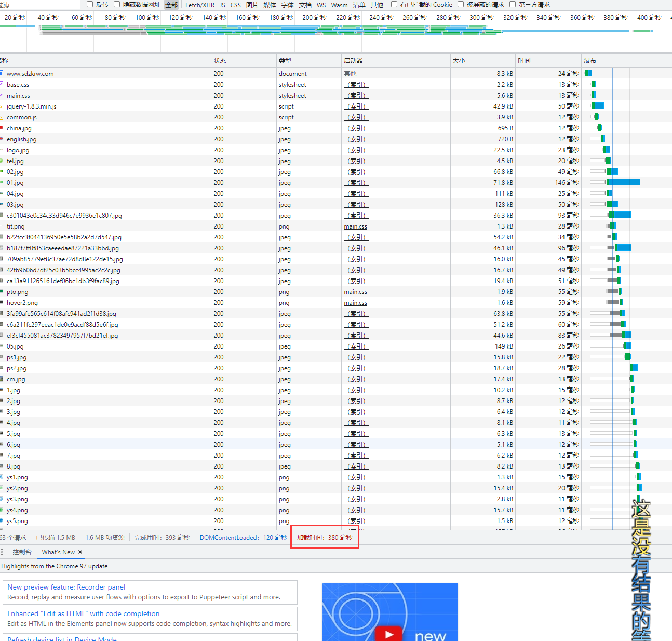The image size is (672, 641).
Task: Filter requests by Wasm type
Action: pos(340,5)
